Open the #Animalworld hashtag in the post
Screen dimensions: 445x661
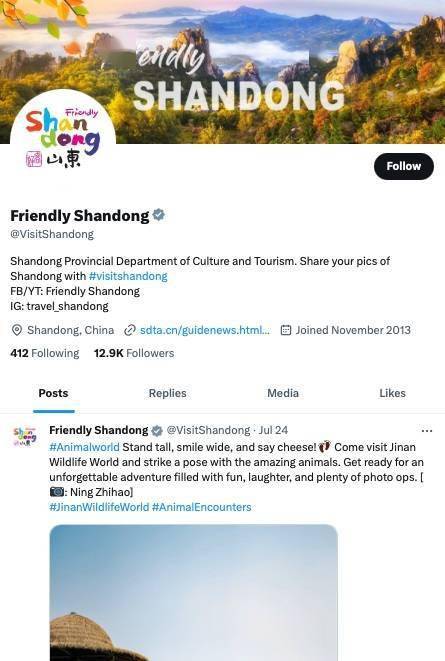point(84,447)
